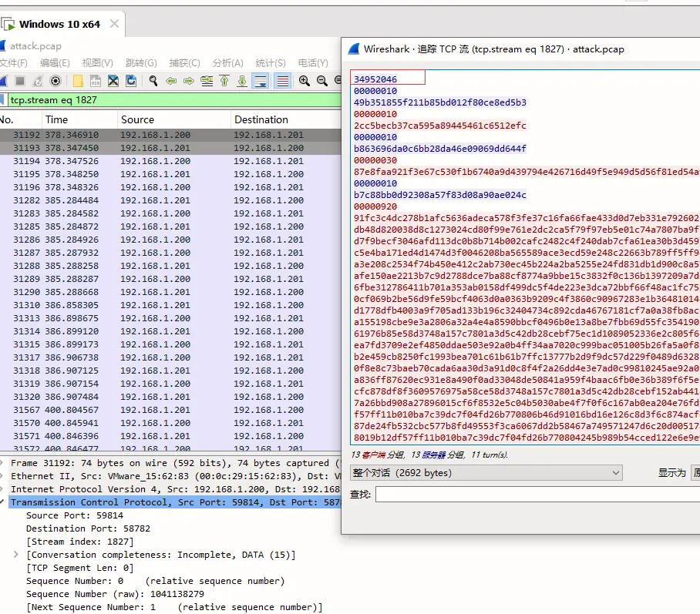Expand the Ethernet II details row
Screen dimensions: 700x614
[x=5, y=476]
